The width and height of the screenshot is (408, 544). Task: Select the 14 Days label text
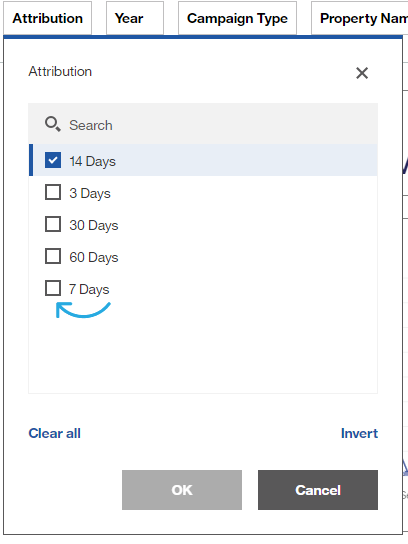pos(92,161)
